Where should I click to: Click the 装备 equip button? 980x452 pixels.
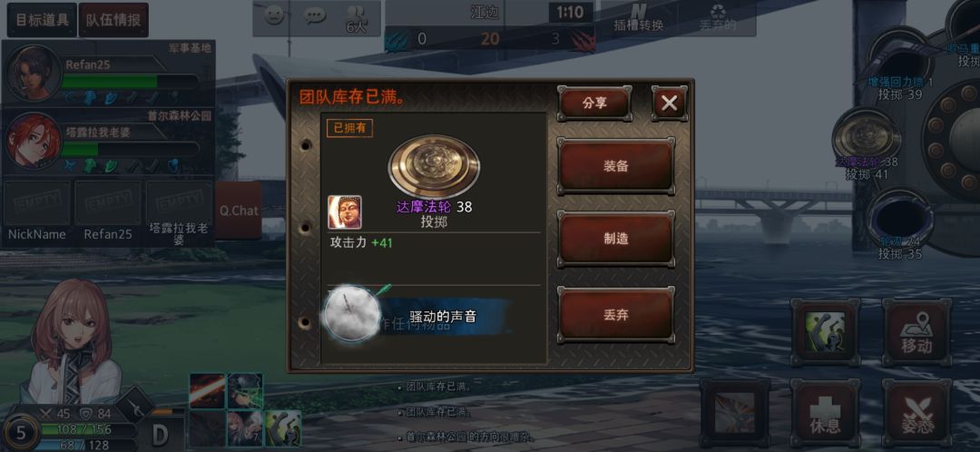click(615, 166)
